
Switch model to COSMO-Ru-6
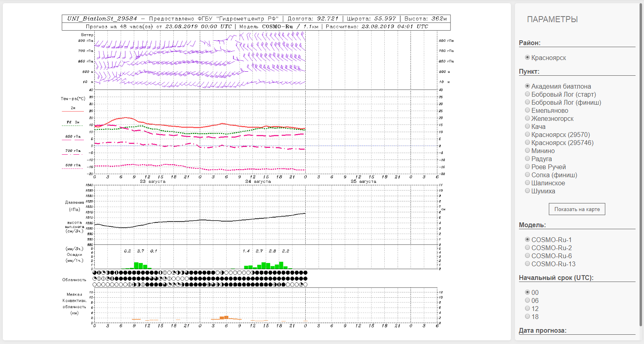pos(527,256)
